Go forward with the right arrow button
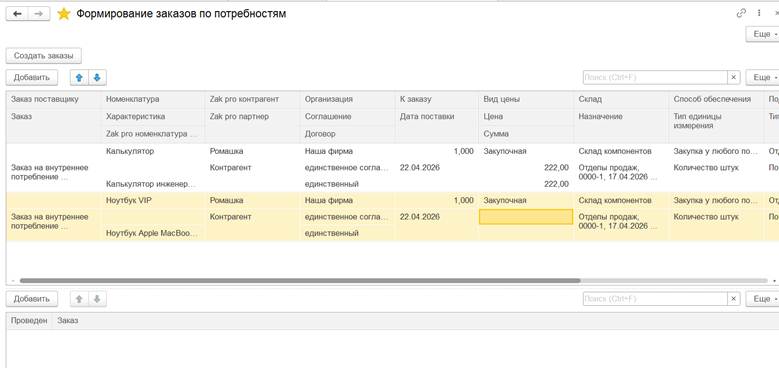 [x=39, y=14]
